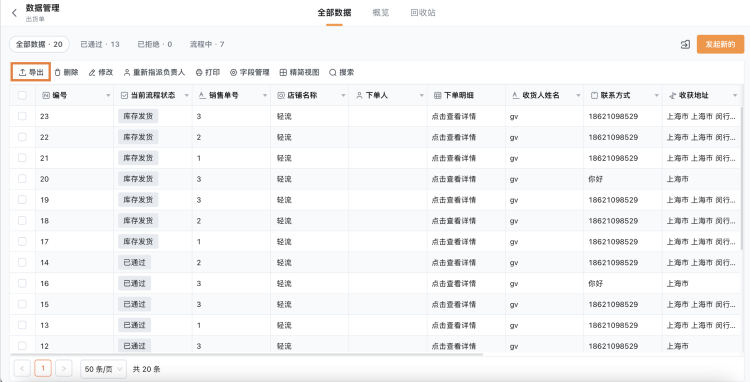
Task: Open 点击查看详情 in row 20
Action: (x=453, y=179)
